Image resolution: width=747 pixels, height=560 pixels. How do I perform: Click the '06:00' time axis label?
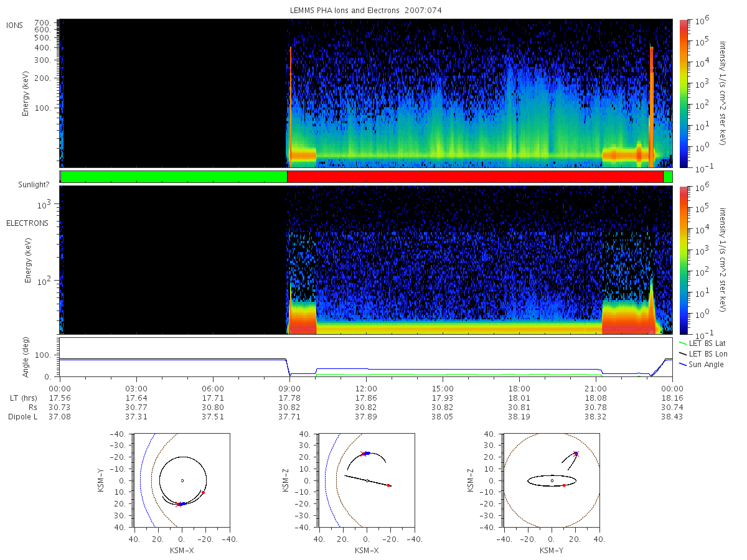pyautogui.click(x=213, y=388)
